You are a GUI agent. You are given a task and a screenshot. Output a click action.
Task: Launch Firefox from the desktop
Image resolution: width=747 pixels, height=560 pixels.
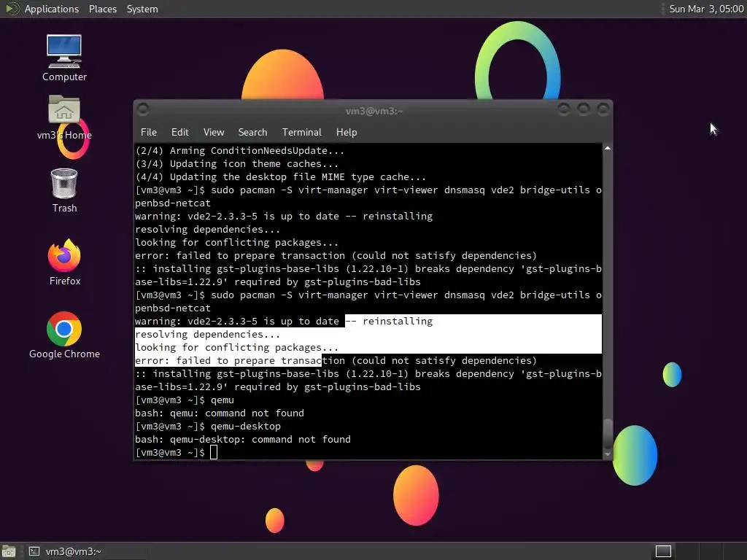[64, 262]
